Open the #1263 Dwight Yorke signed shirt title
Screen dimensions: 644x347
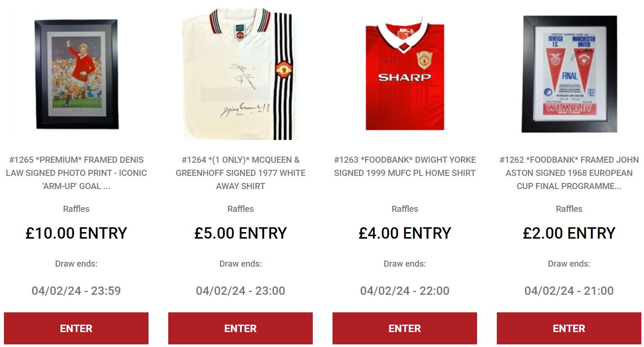pyautogui.click(x=405, y=166)
